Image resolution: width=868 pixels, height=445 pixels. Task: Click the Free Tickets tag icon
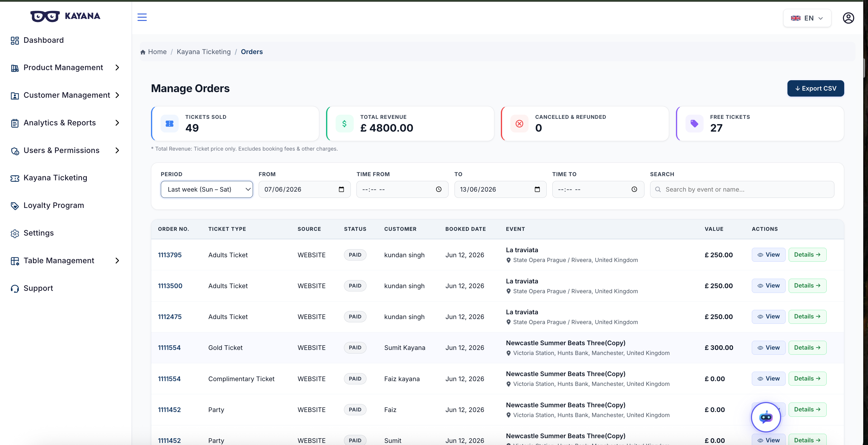click(694, 124)
